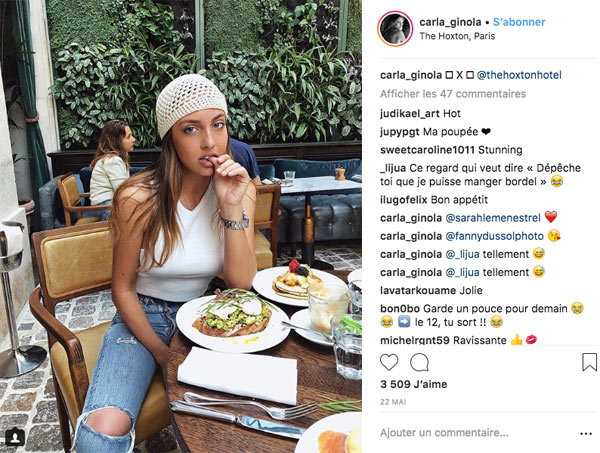The width and height of the screenshot is (600, 453).
Task: Open sweetcaroline1011 user profile
Action: tap(427, 150)
